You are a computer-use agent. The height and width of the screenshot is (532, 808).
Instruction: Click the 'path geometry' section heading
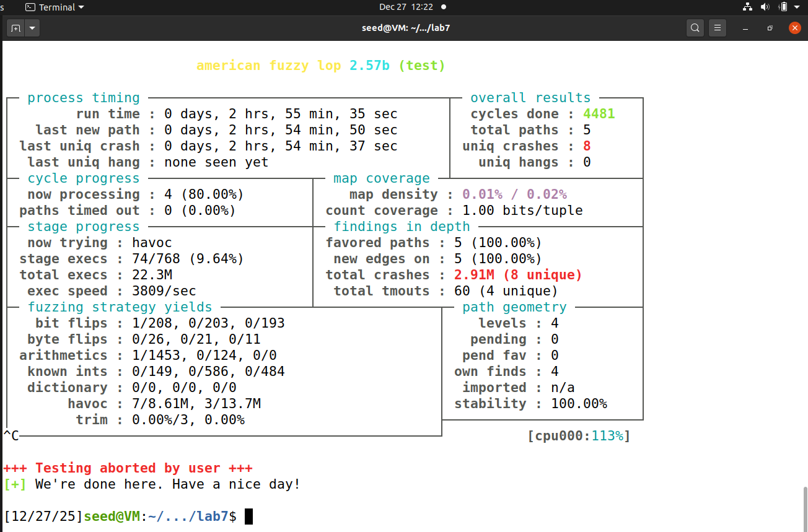[514, 307]
